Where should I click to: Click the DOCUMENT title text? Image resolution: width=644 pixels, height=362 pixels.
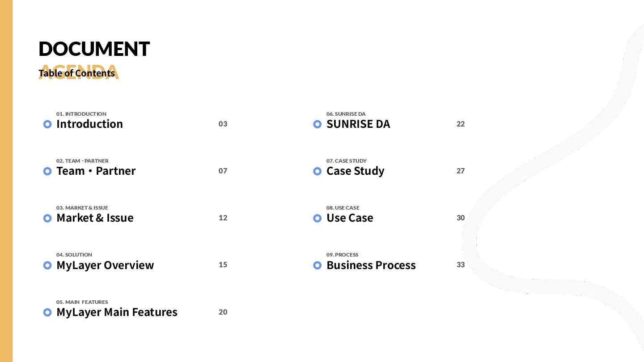tap(94, 49)
